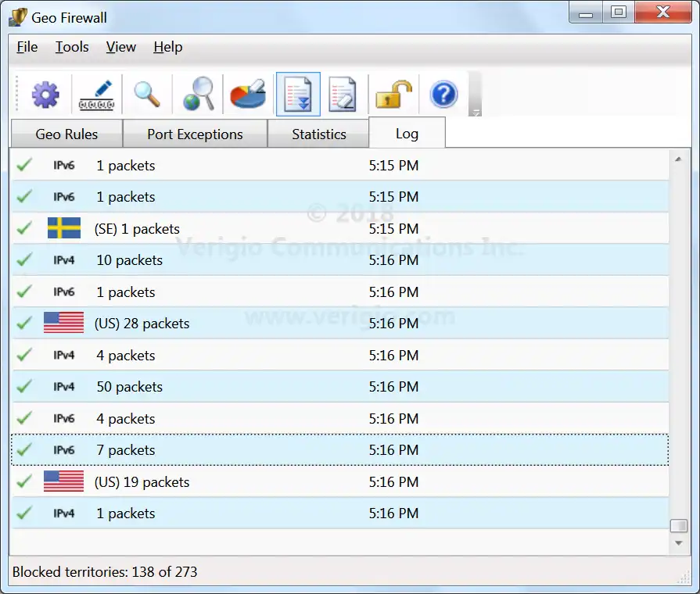The image size is (700, 594).
Task: Select the "7 packets" IPv6 log entry
Action: click(340, 450)
